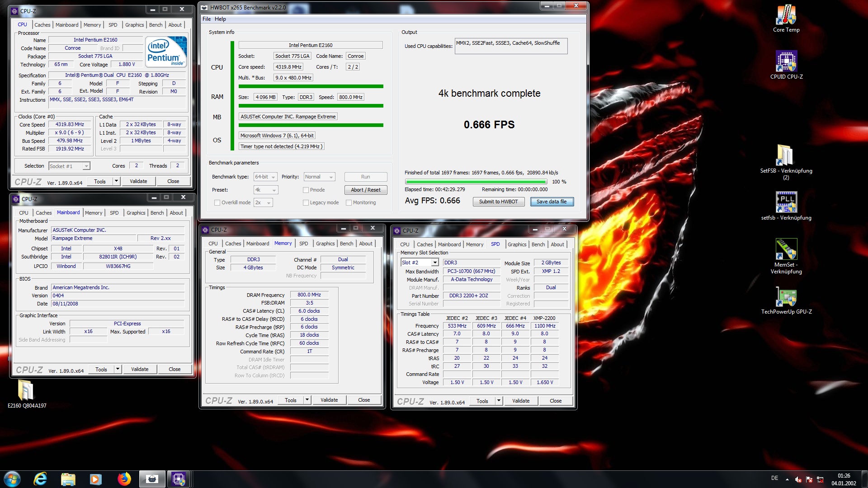Image resolution: width=868 pixels, height=488 pixels.
Task: Click green bar under CPU system info
Action: (311, 86)
